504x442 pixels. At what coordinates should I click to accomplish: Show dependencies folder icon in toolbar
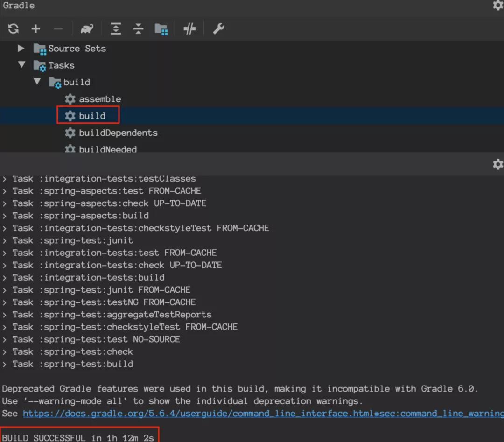pos(161,29)
